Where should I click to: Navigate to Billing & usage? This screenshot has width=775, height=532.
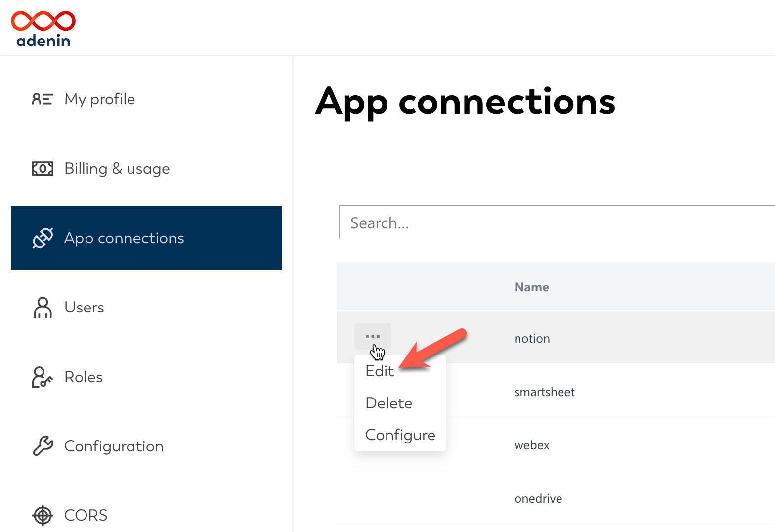(x=117, y=168)
